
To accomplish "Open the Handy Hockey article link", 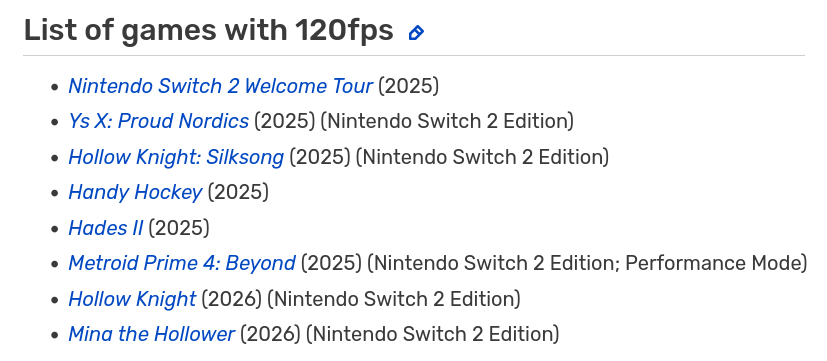I will [135, 193].
